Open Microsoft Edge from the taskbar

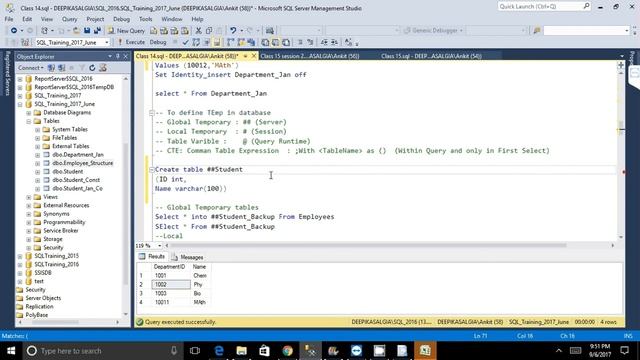[219, 351]
